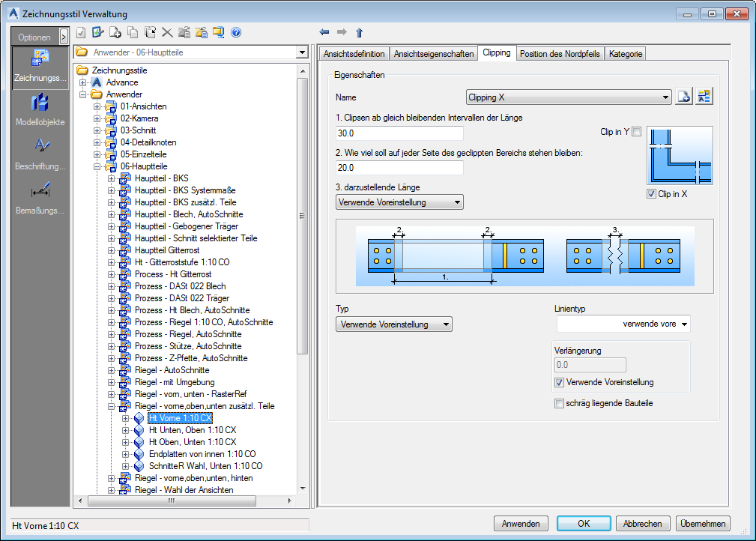
Task: Select the 03-Schnitt folder in tree
Action: click(x=139, y=130)
